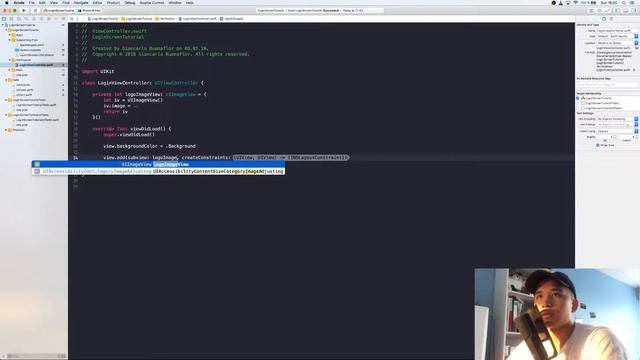Reveal the full path in Finder with the arrow
This screenshot has height=360, width=640.
pyautogui.click(x=634, y=70)
